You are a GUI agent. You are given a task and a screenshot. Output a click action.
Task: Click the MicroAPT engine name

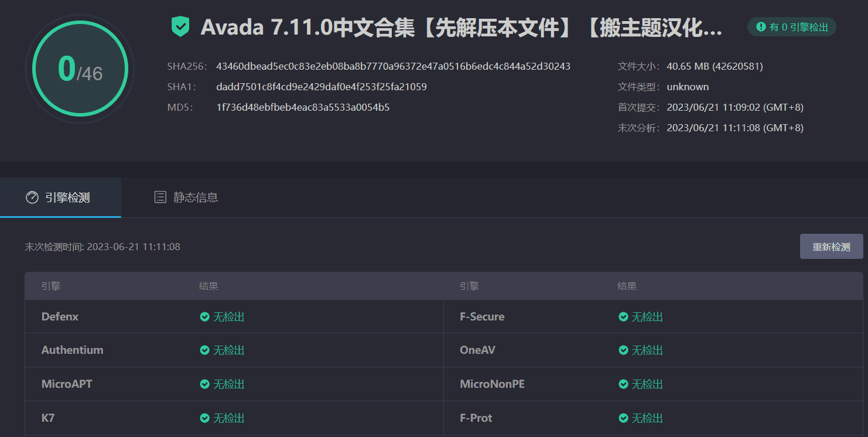coord(67,384)
